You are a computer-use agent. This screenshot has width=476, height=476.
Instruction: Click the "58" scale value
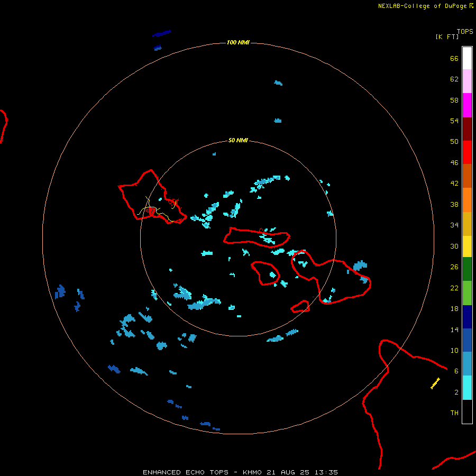pos(454,100)
